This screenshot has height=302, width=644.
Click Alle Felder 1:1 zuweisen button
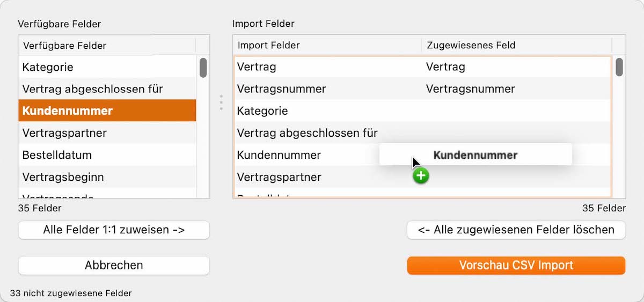114,230
